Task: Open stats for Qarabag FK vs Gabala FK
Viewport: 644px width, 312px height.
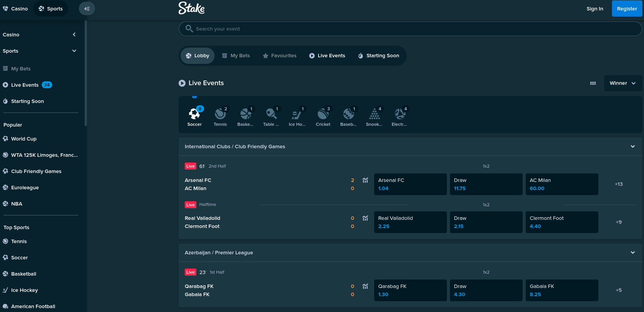Action: (x=365, y=286)
